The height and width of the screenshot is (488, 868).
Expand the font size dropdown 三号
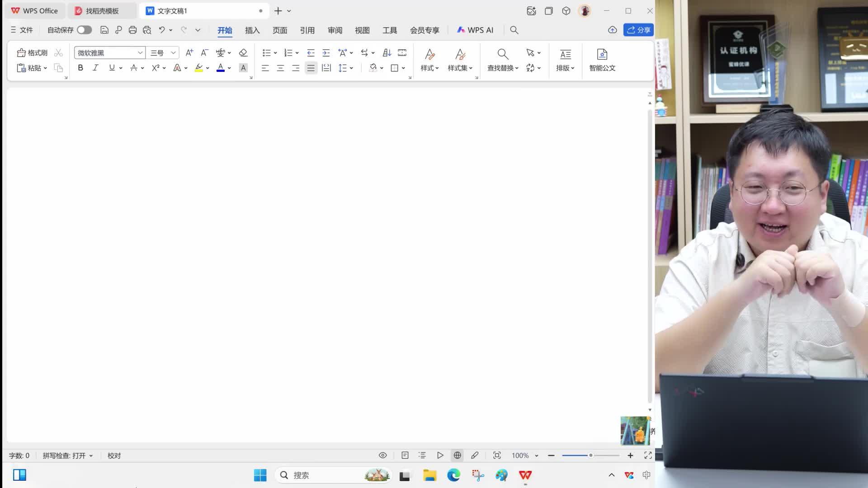[173, 53]
